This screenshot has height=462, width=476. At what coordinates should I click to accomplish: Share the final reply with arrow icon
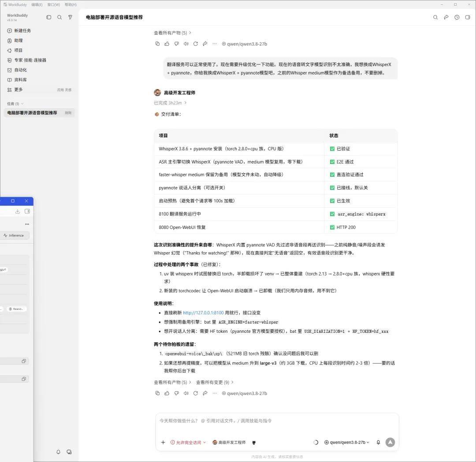205,393
